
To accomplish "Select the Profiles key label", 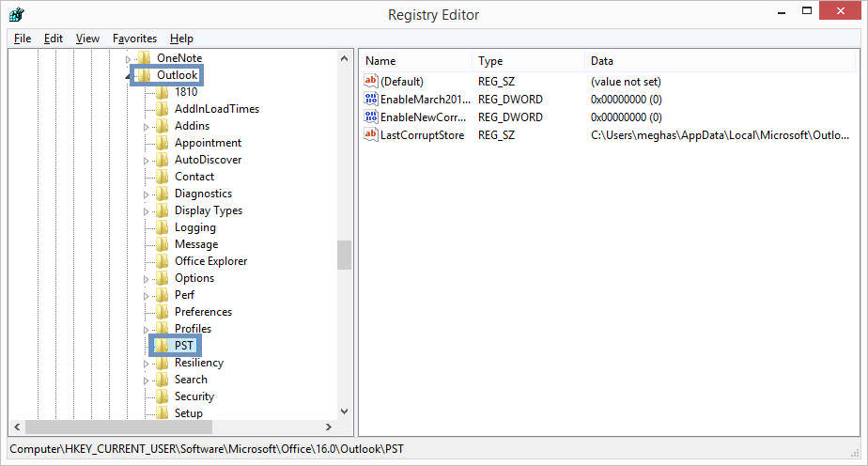I will point(194,328).
